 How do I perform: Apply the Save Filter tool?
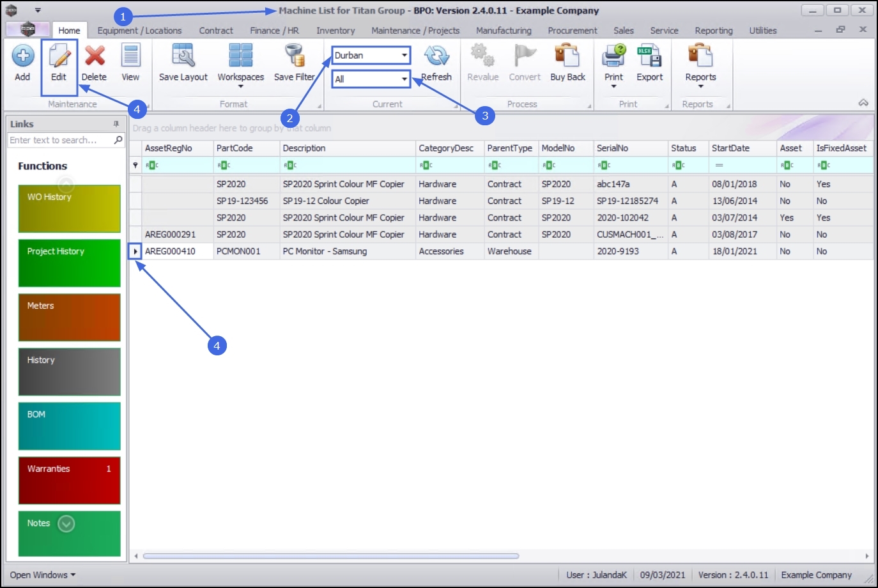(x=295, y=63)
